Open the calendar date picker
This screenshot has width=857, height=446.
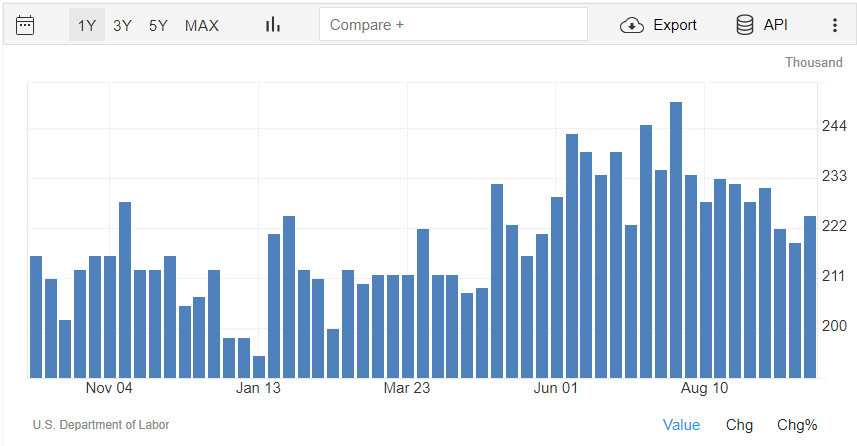[x=25, y=25]
